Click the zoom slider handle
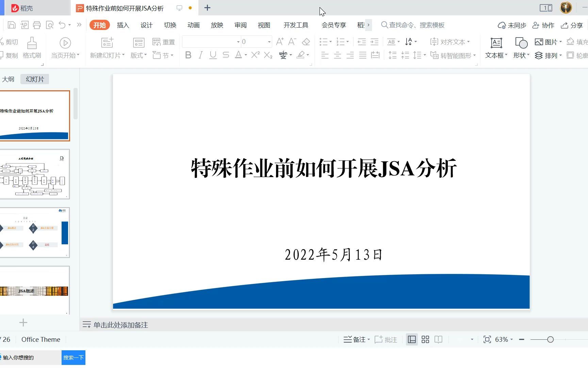Viewport: 588px width, 368px height. 550,339
